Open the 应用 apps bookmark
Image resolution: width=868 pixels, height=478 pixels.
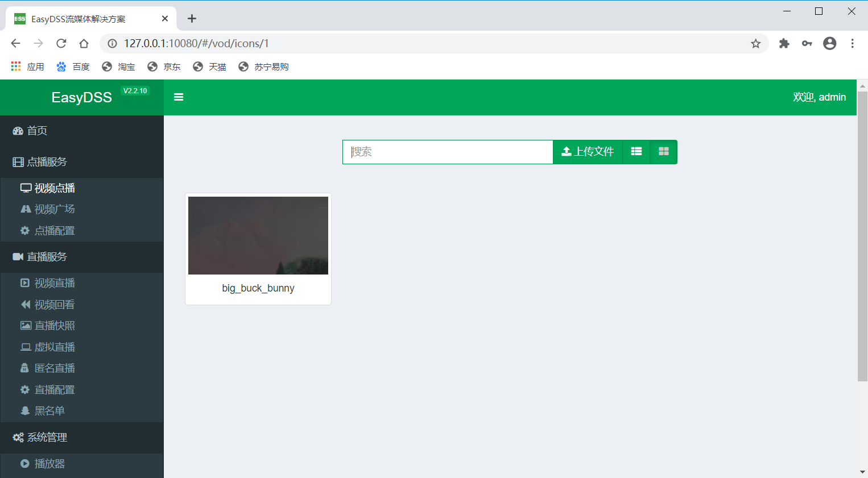click(28, 67)
